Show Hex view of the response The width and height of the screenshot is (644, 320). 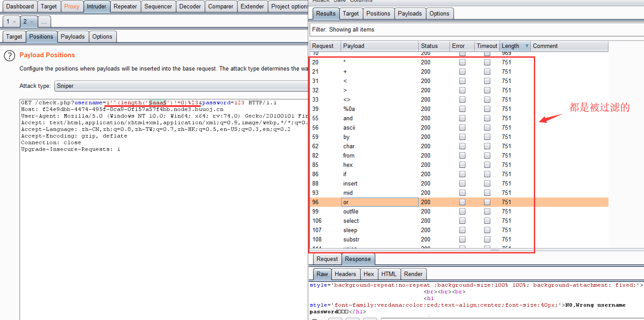pos(369,274)
